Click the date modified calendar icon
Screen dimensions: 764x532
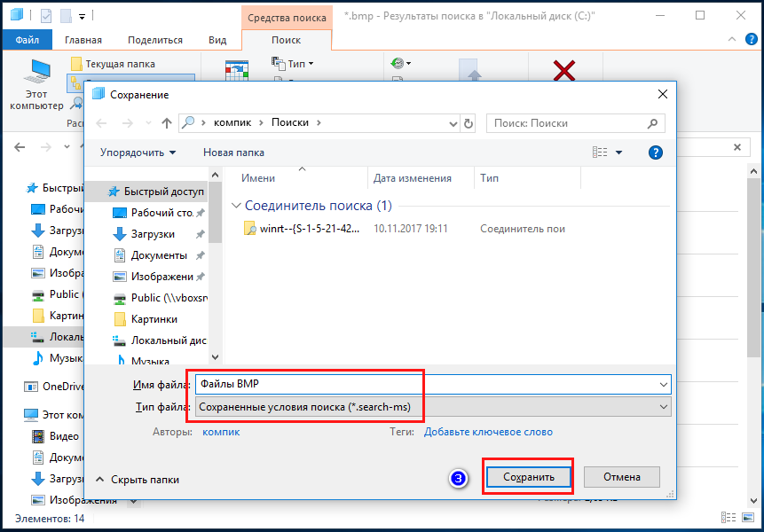[237, 71]
